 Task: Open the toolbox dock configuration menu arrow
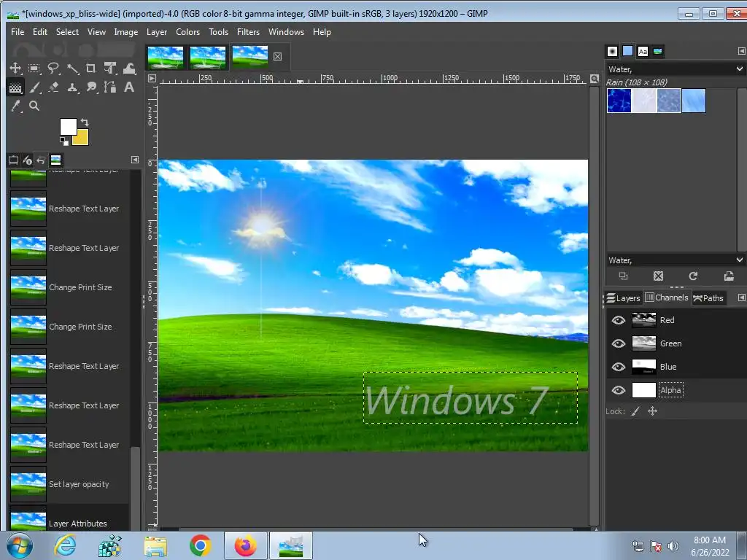[135, 160]
